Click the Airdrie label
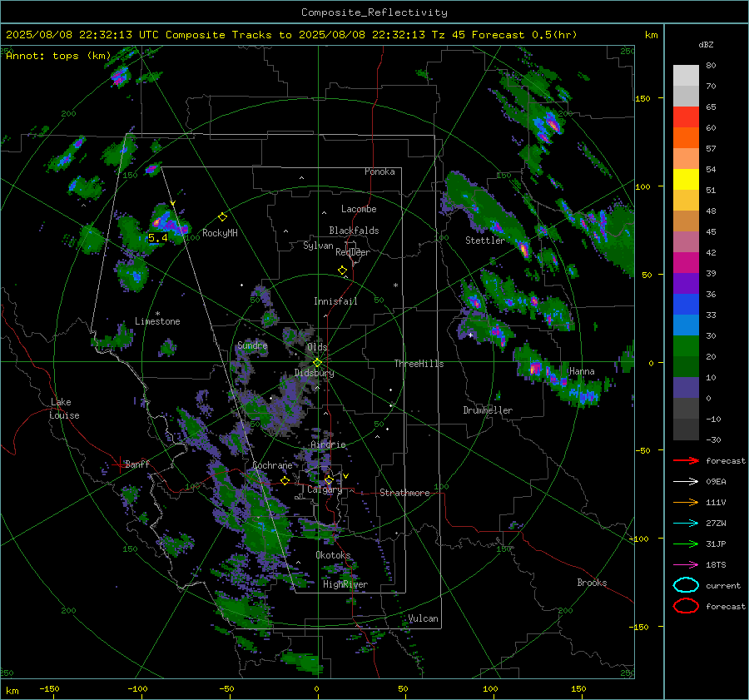Image resolution: width=749 pixels, height=700 pixels. pos(328,444)
